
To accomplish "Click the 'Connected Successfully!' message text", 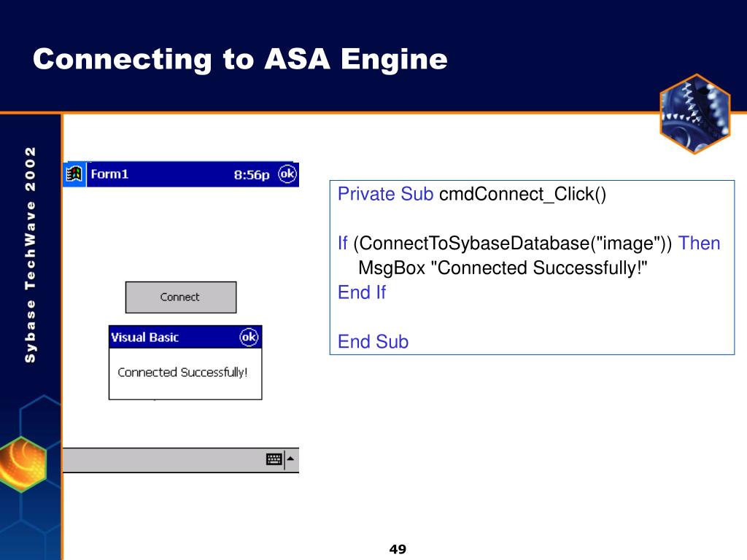I will point(182,373).
